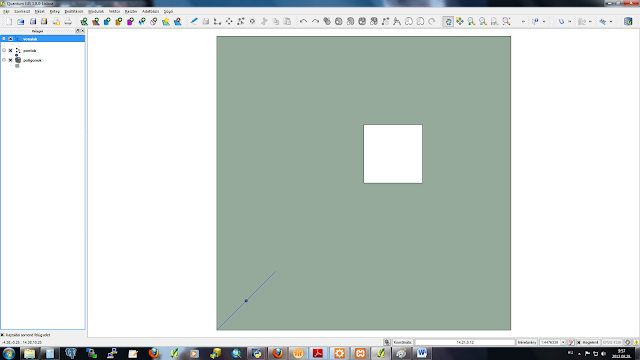The width and height of the screenshot is (640, 360).
Task: Click the pontok blue point symbol
Action: pyautogui.click(x=16, y=55)
